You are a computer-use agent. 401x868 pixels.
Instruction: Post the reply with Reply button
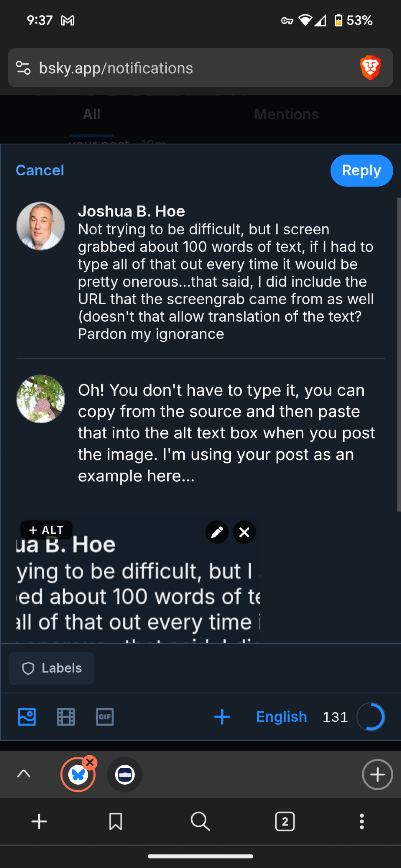click(x=361, y=171)
